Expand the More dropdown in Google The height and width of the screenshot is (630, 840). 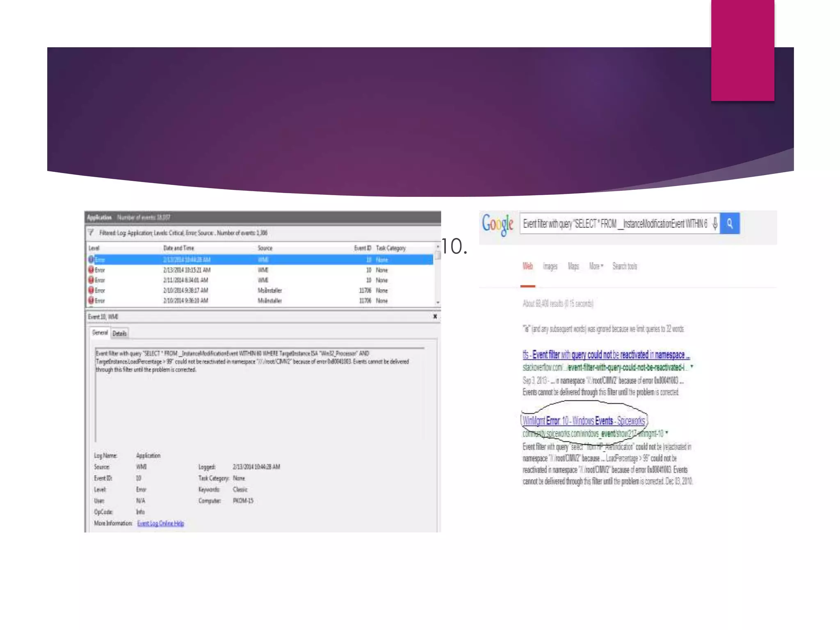[x=596, y=267]
